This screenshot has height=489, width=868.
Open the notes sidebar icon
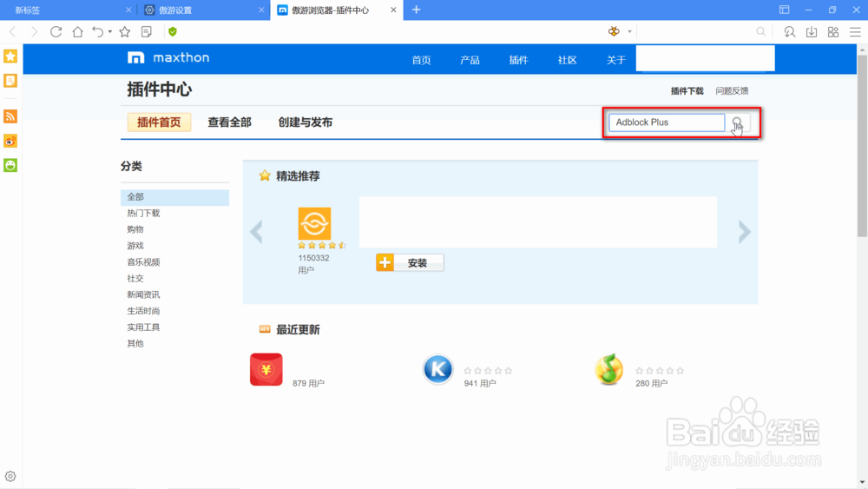10,81
